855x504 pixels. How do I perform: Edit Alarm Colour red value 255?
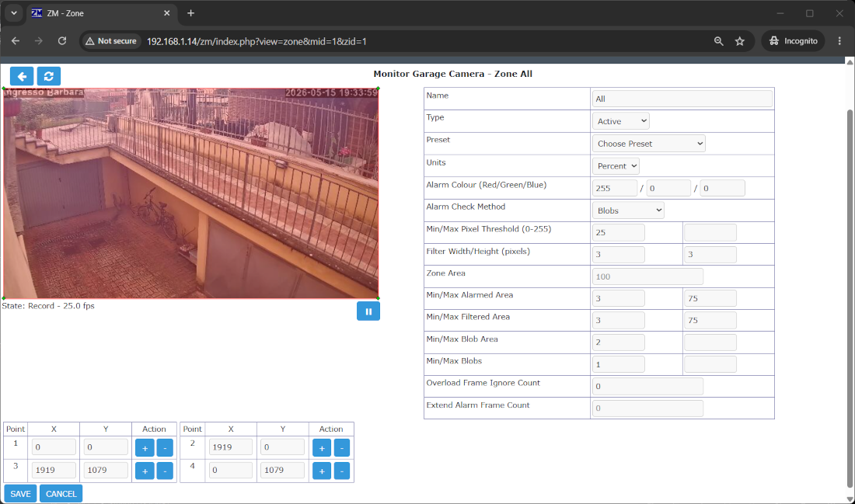tap(615, 188)
